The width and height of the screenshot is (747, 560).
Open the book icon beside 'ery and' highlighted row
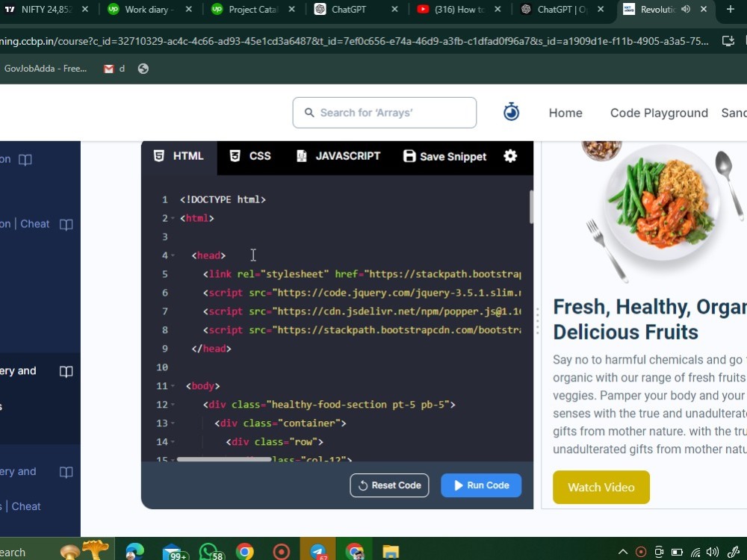coord(66,371)
